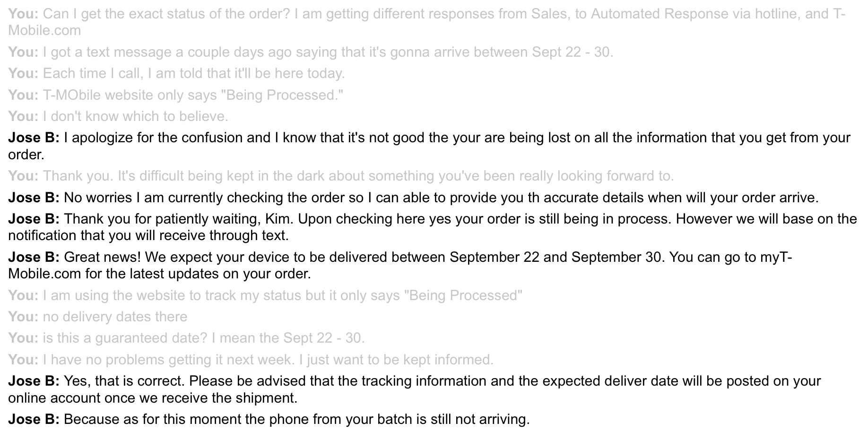Click Jose B's "Yes, that is correct" message
Viewport: 868px width, 431px height.
[415, 389]
